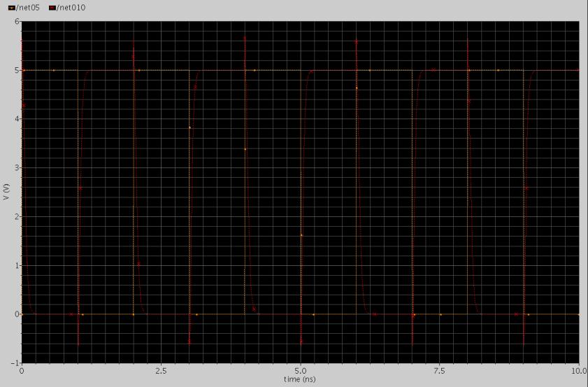Click the 10.0 tick on time axis

(580, 371)
